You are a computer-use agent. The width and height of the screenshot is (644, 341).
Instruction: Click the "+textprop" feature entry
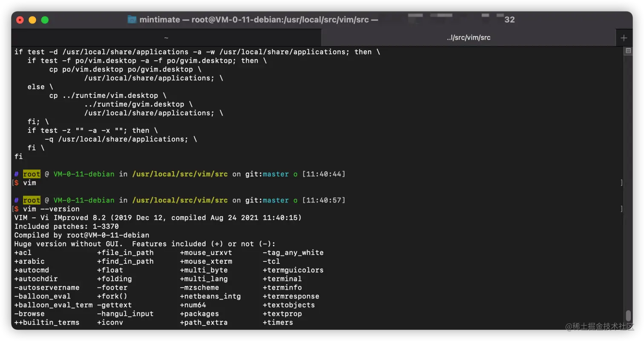coord(282,314)
